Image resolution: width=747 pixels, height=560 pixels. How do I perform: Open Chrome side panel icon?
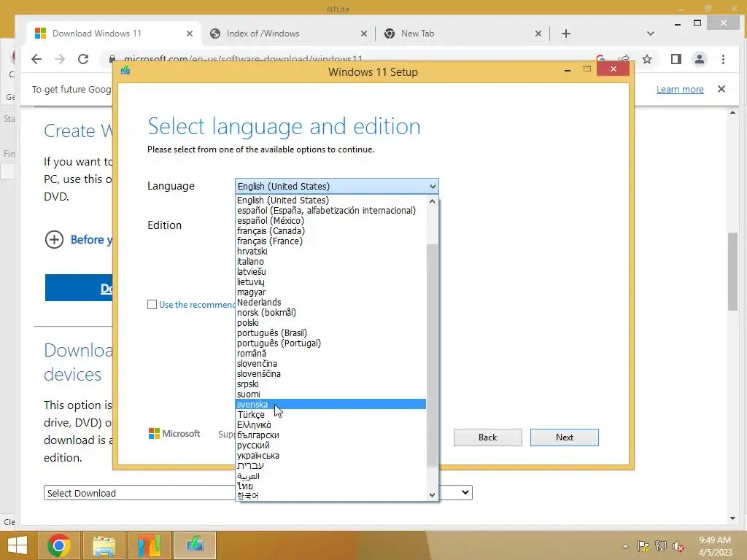click(676, 59)
